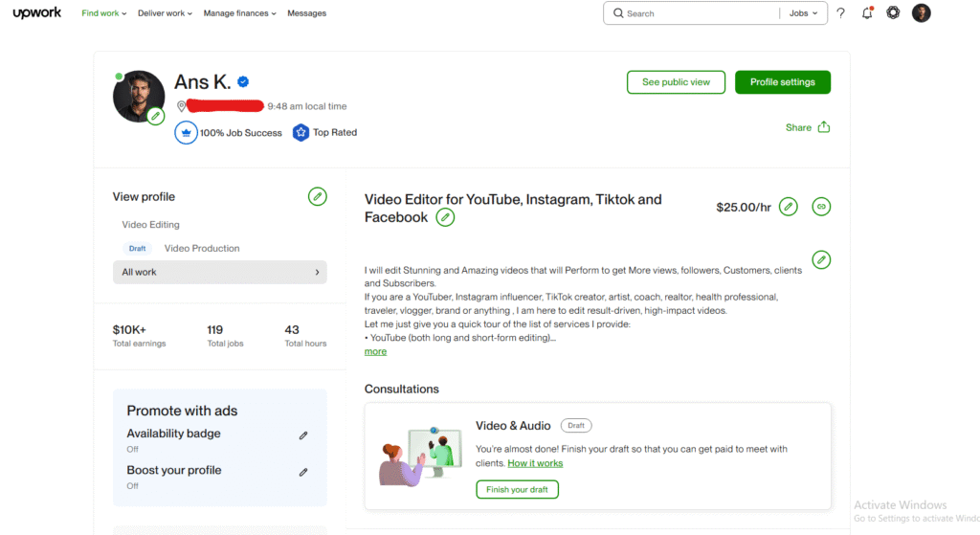Click the hourly rate edit pencil

pyautogui.click(x=788, y=207)
